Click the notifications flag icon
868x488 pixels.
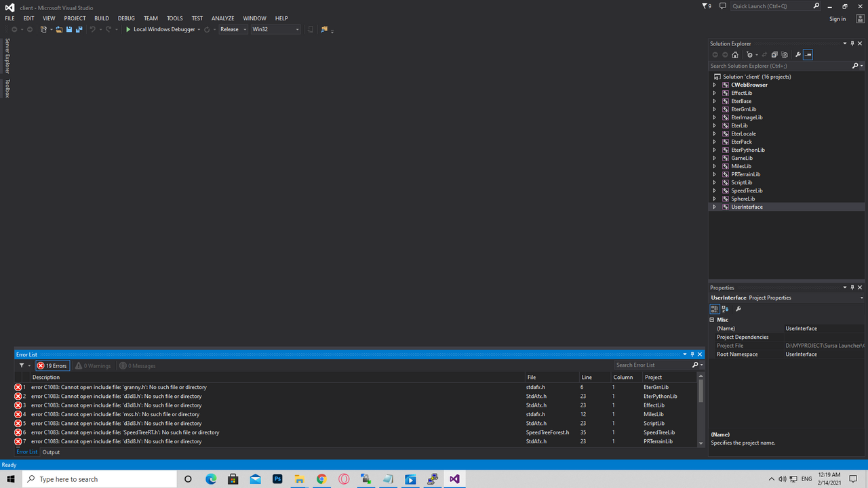pos(706,6)
